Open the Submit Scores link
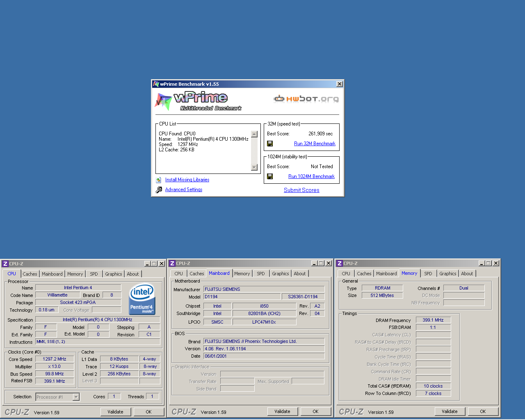The width and height of the screenshot is (525, 420). (x=301, y=190)
